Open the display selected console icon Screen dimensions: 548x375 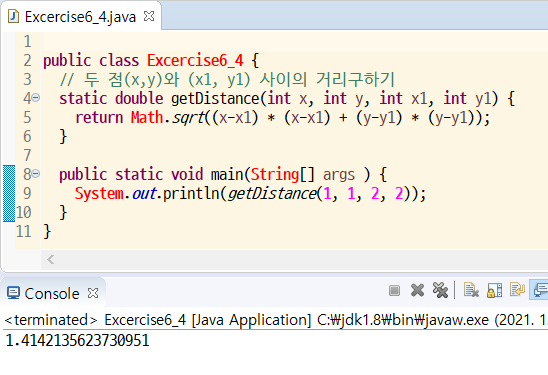pyautogui.click(x=540, y=290)
